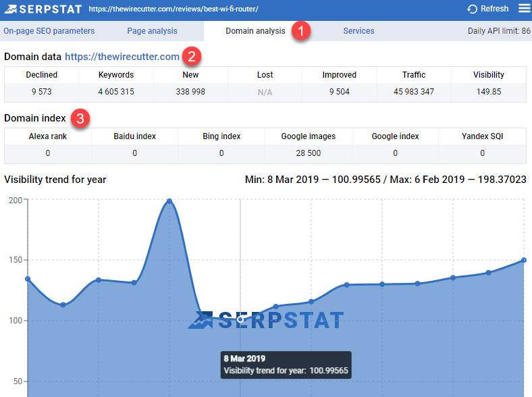The width and height of the screenshot is (532, 397).
Task: Click the last data point on visibility chart
Action: [x=524, y=260]
